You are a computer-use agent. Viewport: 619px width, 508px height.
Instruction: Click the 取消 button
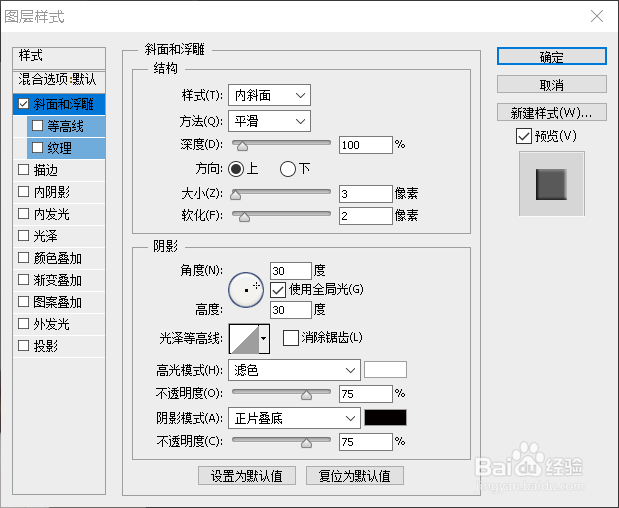click(x=551, y=84)
